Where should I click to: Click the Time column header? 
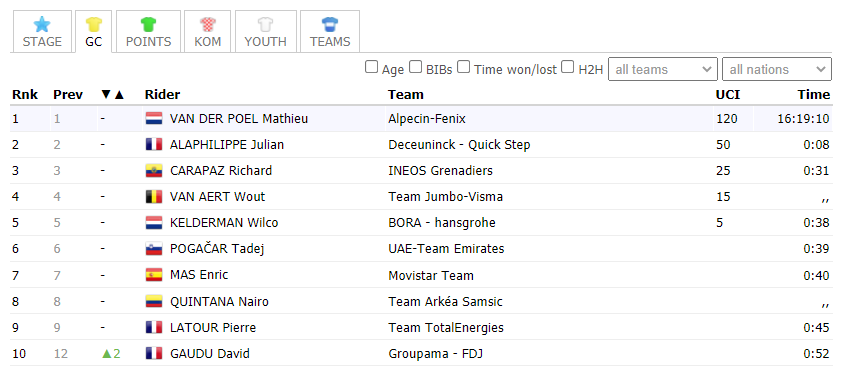814,95
